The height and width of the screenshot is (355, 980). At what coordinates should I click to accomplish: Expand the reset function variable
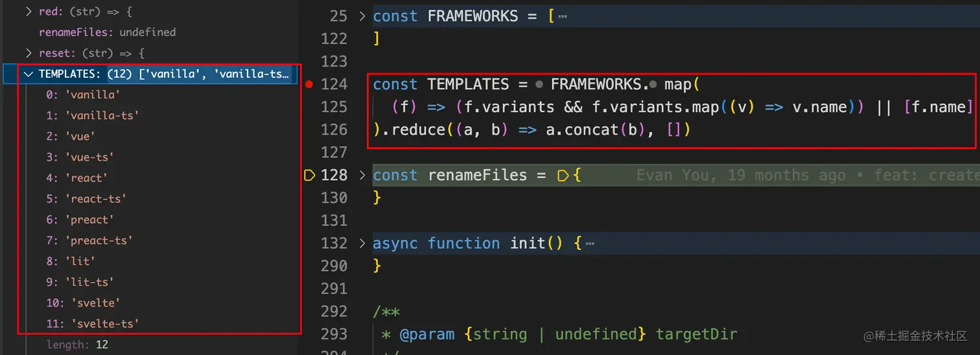[29, 53]
